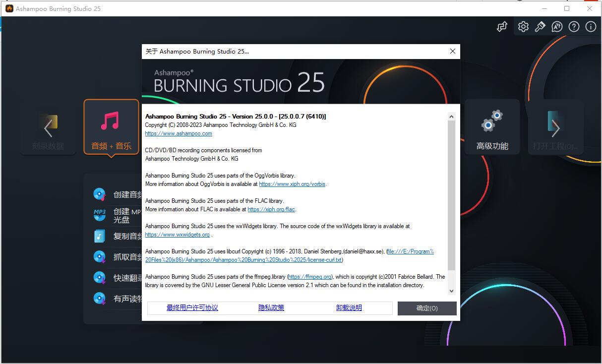Open the settings gear icon
The height and width of the screenshot is (364, 602).
523,27
